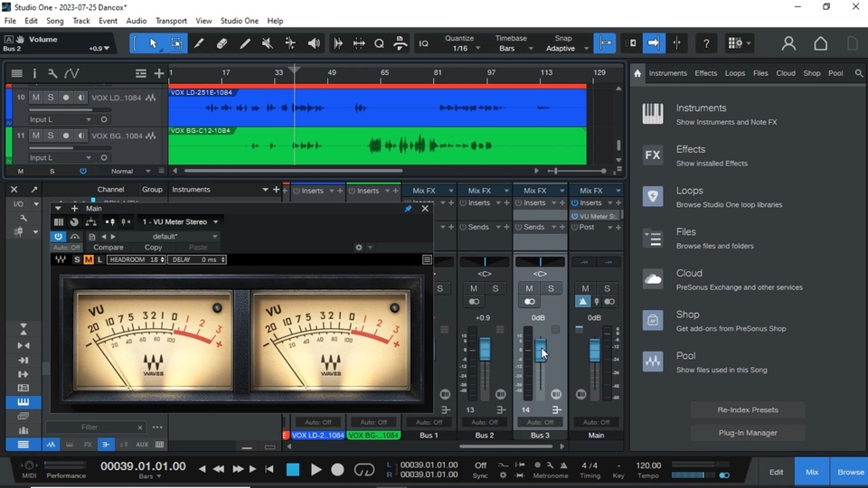The height and width of the screenshot is (488, 868).
Task: Click Copy in the plugin window
Action: coord(154,248)
